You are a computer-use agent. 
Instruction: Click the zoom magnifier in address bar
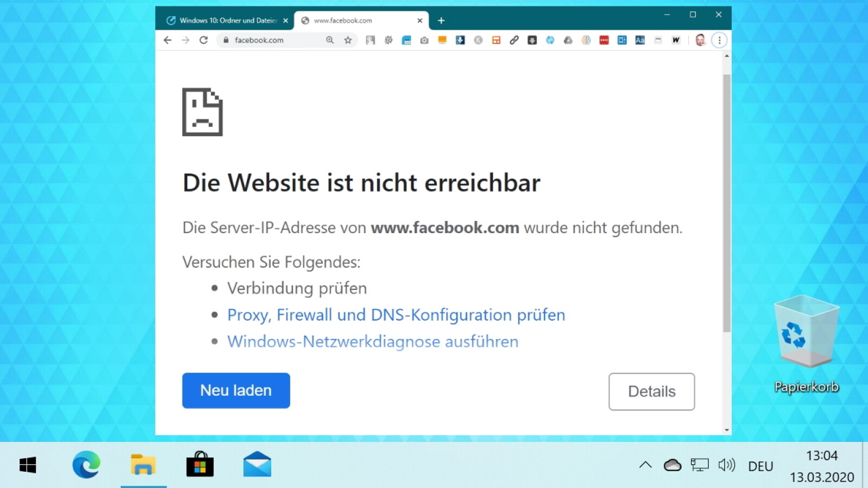point(330,40)
